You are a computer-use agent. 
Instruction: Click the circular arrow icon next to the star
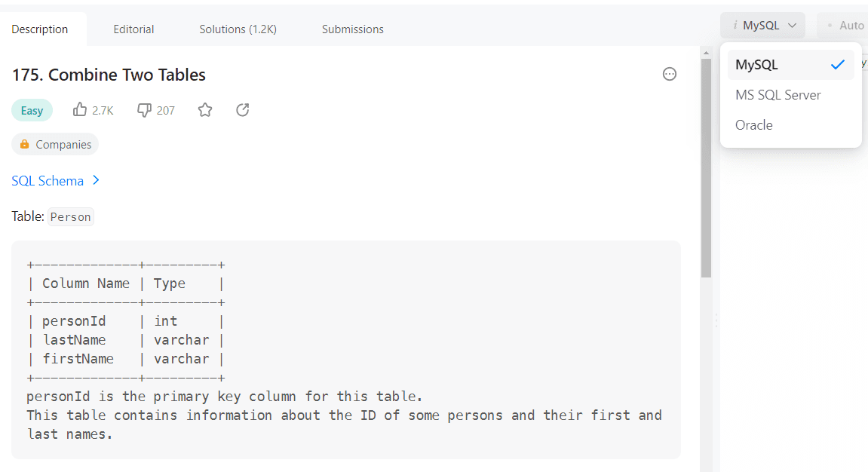[x=242, y=109]
